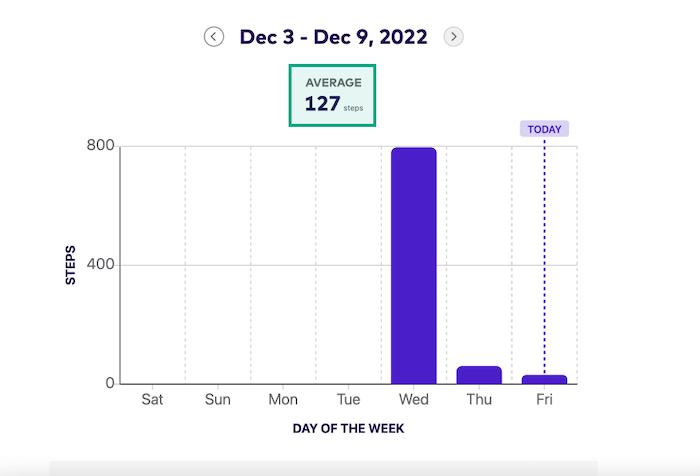
Task: Click the Thu axis label
Action: pyautogui.click(x=479, y=400)
